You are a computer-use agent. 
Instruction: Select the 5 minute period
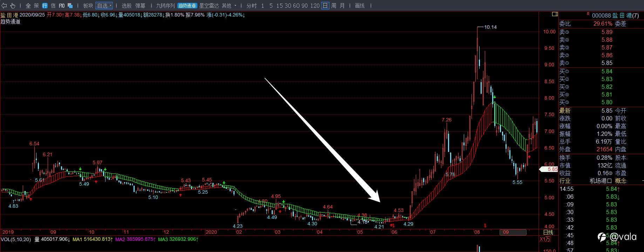pyautogui.click(x=271, y=6)
